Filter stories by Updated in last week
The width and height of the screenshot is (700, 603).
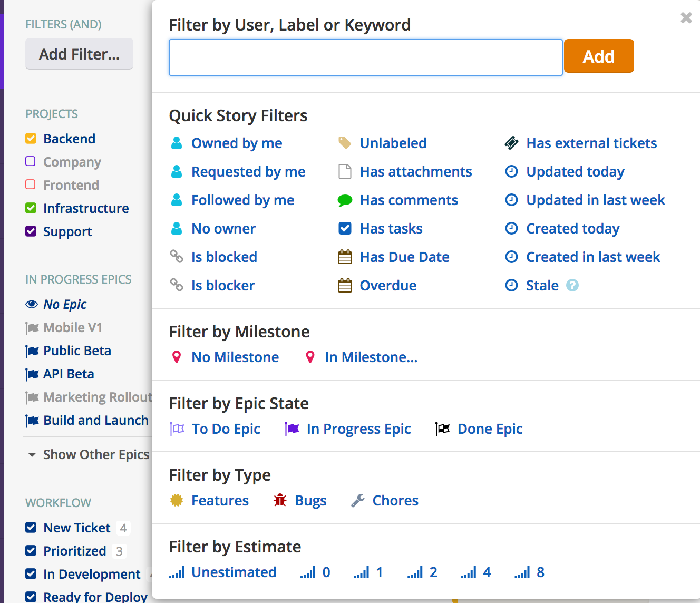point(596,200)
